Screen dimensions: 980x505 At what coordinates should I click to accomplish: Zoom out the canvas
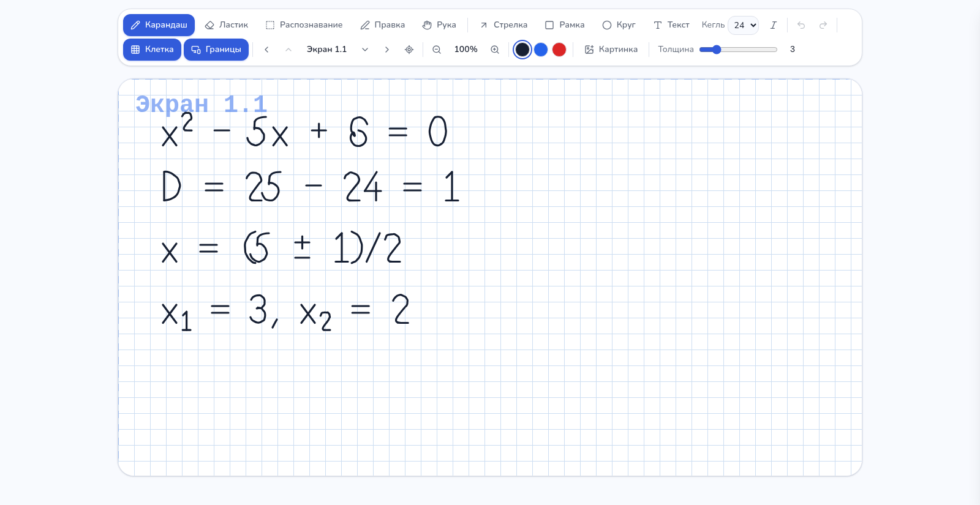[437, 50]
